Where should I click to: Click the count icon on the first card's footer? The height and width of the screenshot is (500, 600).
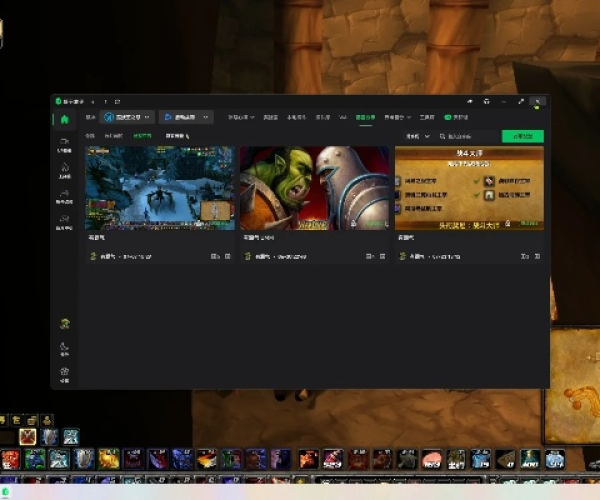tap(215, 256)
